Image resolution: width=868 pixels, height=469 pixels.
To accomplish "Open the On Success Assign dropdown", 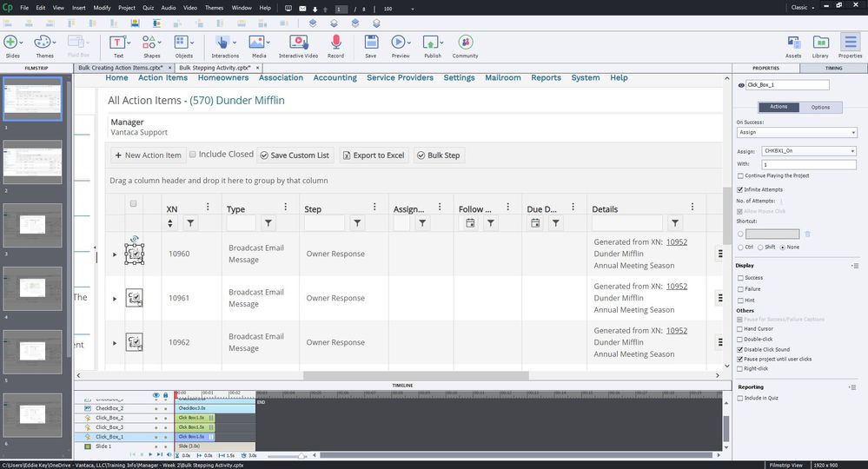I will click(x=797, y=133).
